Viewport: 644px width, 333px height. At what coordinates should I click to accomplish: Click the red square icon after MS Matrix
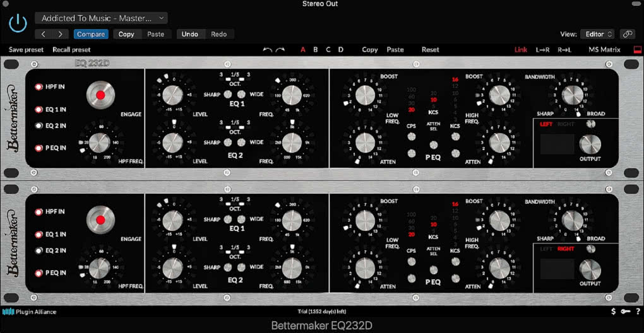638,50
